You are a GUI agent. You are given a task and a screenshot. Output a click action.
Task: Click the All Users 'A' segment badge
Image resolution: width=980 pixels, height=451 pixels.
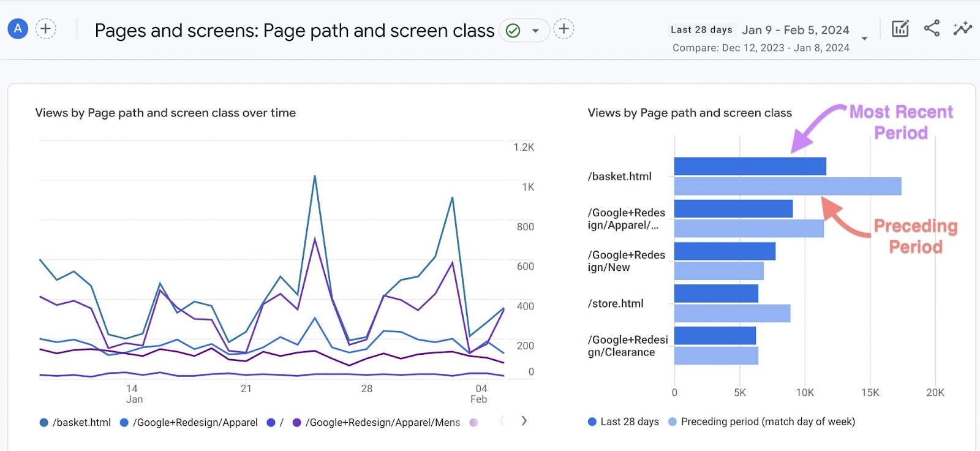click(18, 28)
